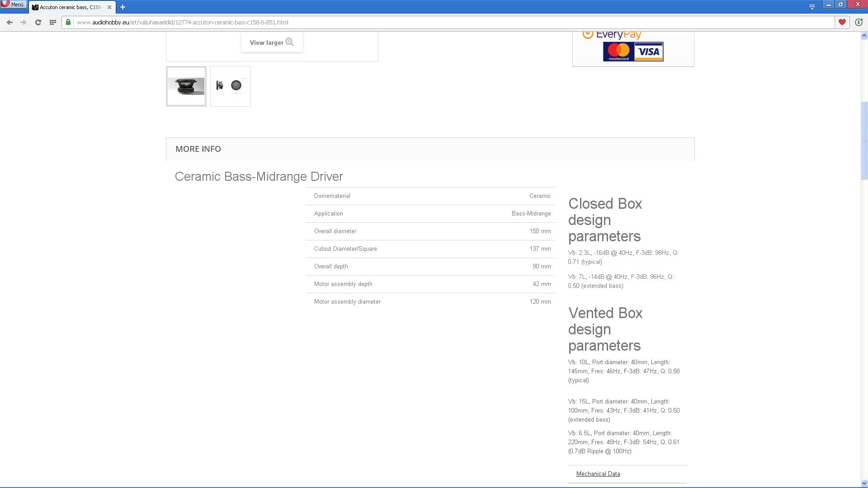Open a new tab with plus icon
This screenshot has width=868, height=488.
pos(123,7)
